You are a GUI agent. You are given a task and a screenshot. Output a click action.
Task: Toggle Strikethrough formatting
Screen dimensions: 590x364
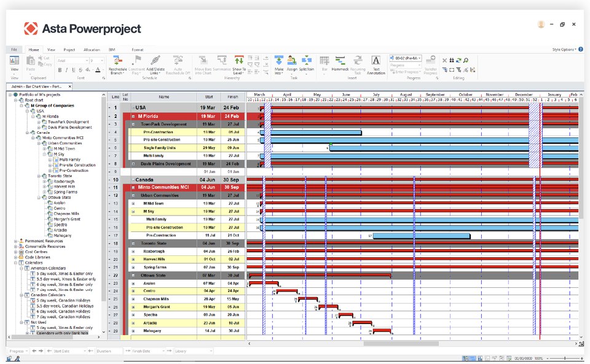[81, 70]
